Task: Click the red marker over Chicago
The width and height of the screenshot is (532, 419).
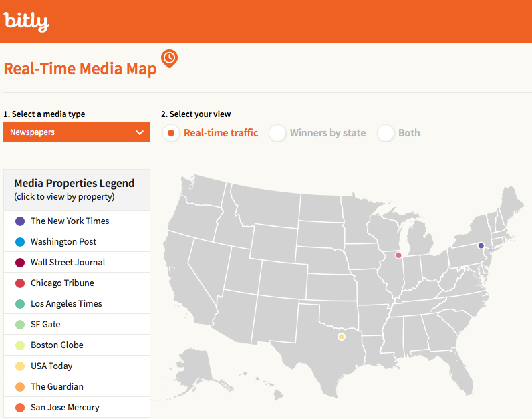Action: [x=398, y=255]
